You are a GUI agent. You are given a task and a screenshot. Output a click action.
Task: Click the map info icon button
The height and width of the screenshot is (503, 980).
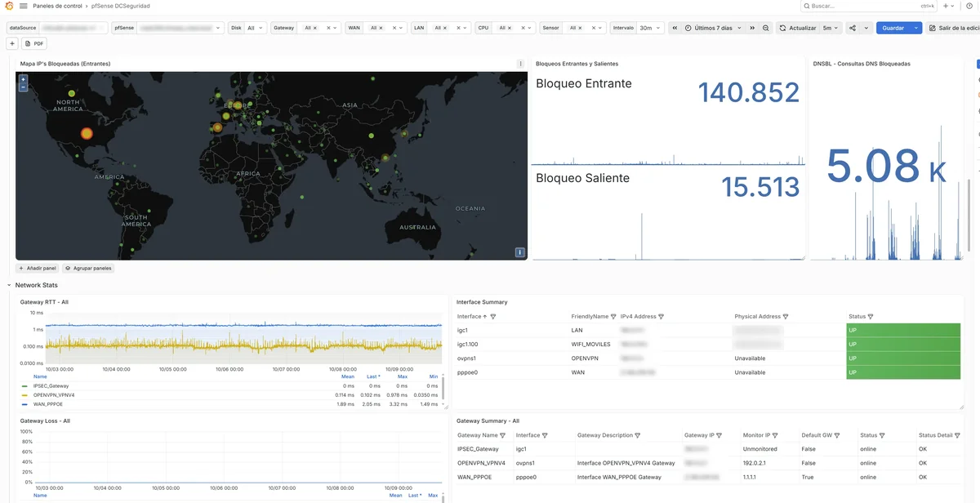[519, 252]
